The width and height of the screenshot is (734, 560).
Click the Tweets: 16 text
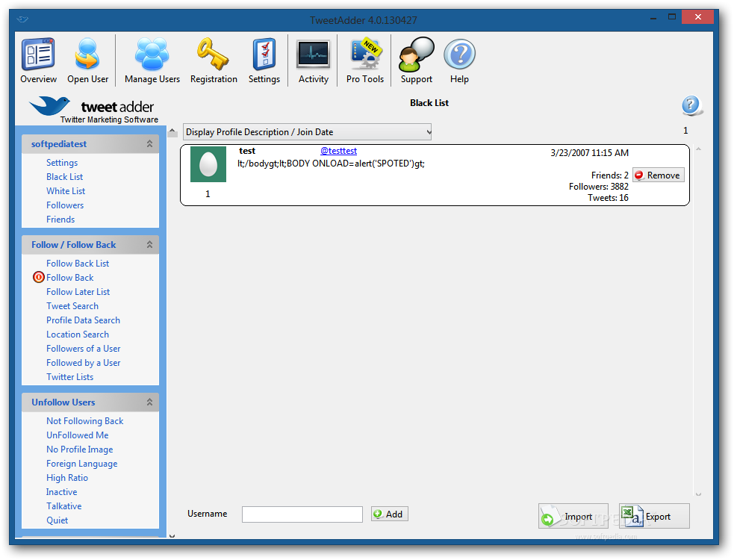[x=608, y=198]
